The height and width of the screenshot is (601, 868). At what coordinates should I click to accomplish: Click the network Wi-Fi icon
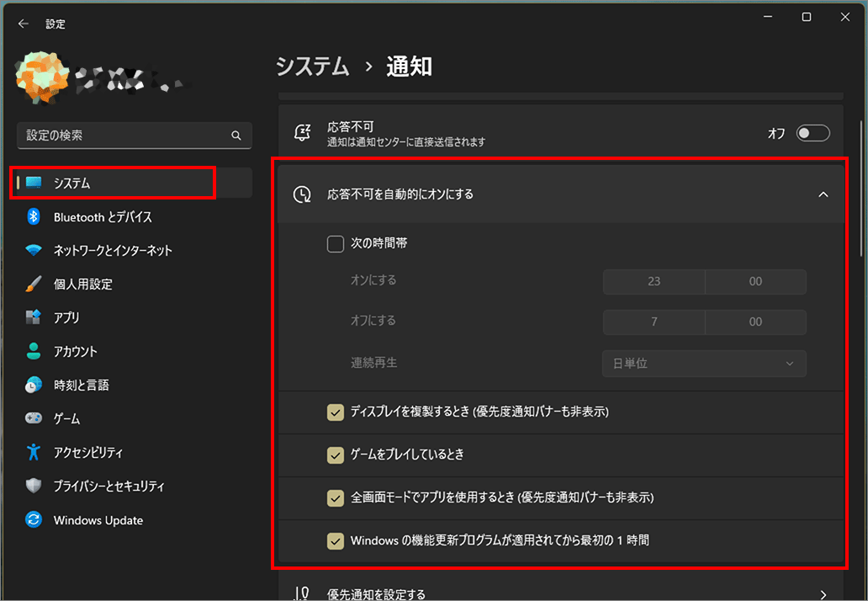point(33,250)
